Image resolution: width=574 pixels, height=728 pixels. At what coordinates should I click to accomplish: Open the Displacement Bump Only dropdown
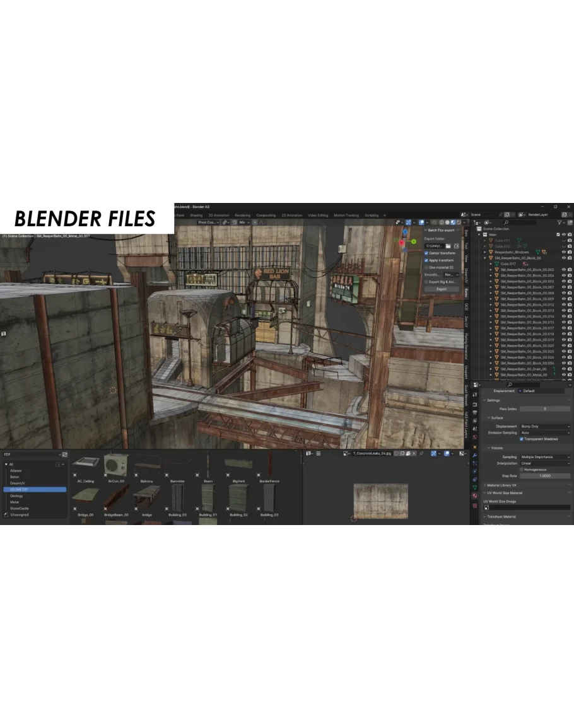point(544,426)
